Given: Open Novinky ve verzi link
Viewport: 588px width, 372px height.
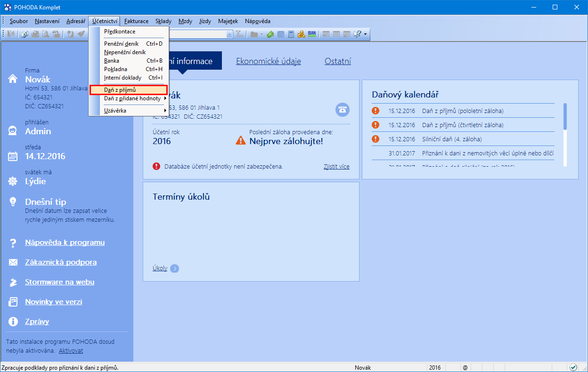Looking at the screenshot, I should click(54, 302).
